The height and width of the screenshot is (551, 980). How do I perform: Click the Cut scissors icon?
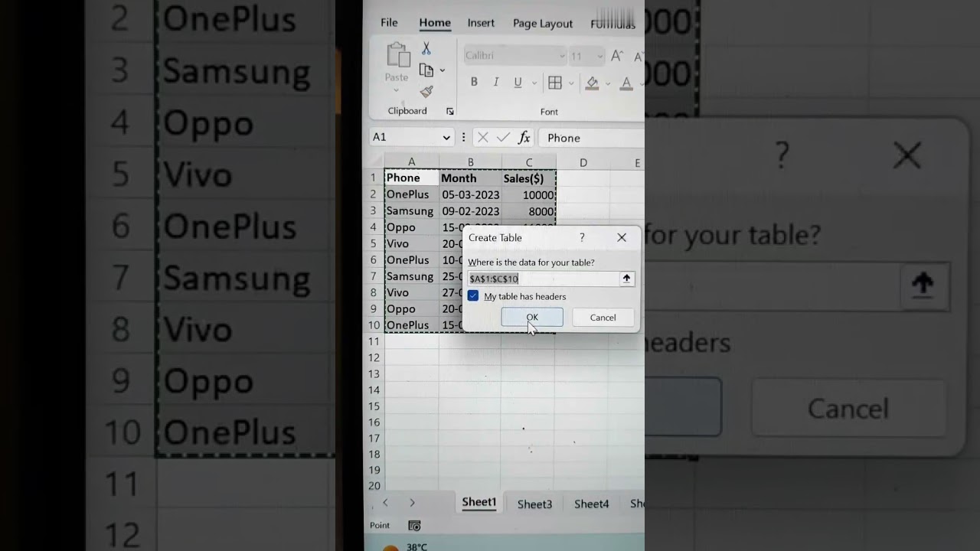pos(426,48)
